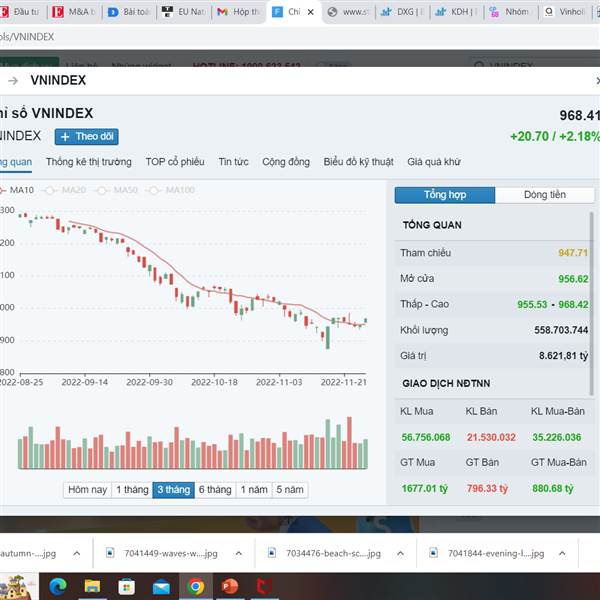The width and height of the screenshot is (600, 600).
Task: Click the 2022-10-18 date label on chart
Action: pyautogui.click(x=214, y=382)
